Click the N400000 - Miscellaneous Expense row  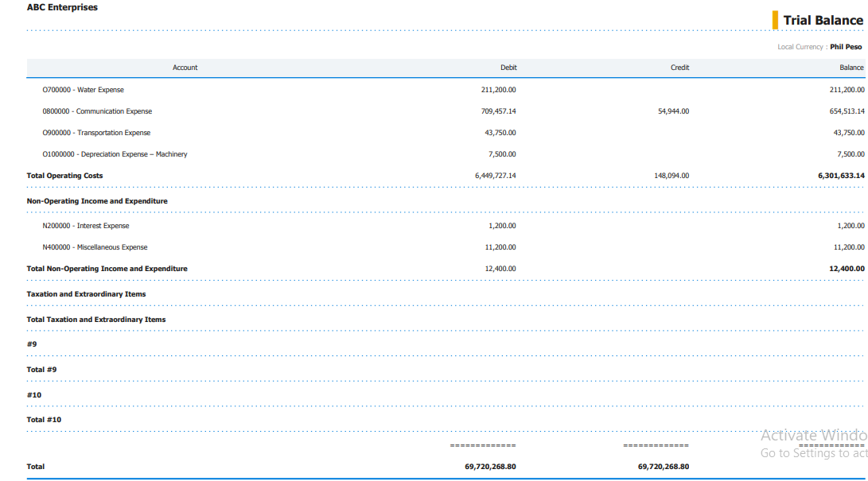tap(95, 247)
